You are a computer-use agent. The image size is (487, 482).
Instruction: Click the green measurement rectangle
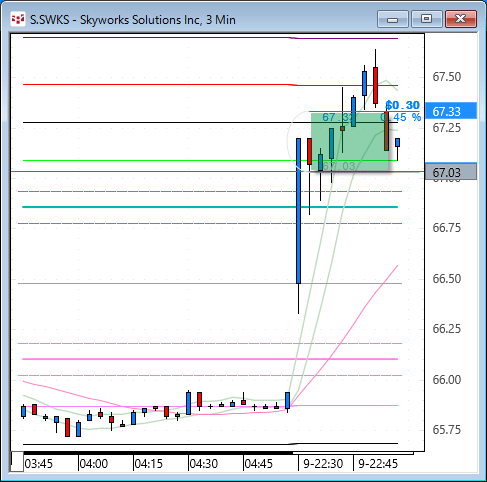click(x=350, y=142)
